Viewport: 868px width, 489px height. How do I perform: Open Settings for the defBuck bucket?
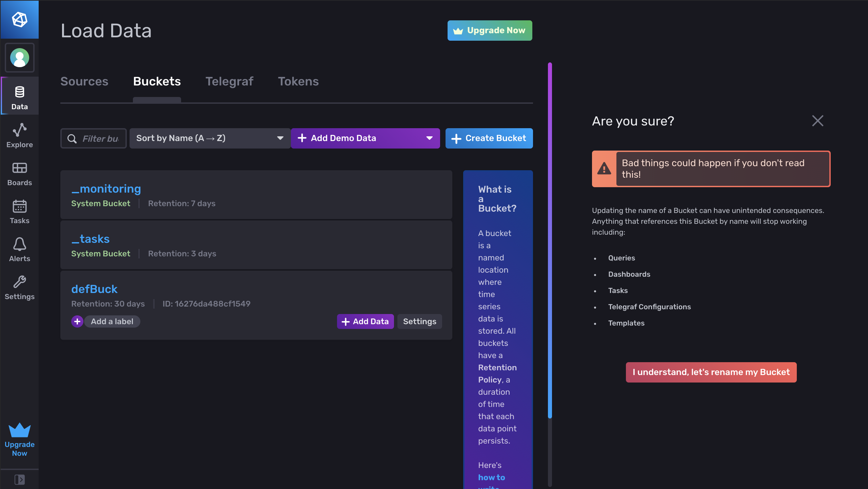419,321
